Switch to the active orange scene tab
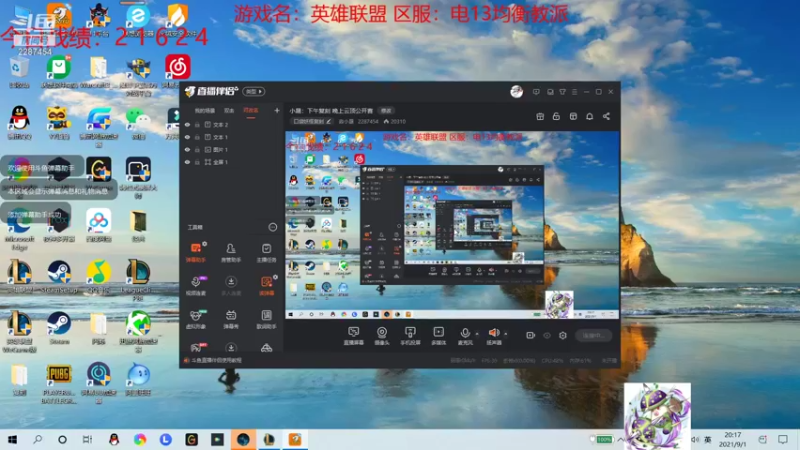The width and height of the screenshot is (800, 450). 251,111
